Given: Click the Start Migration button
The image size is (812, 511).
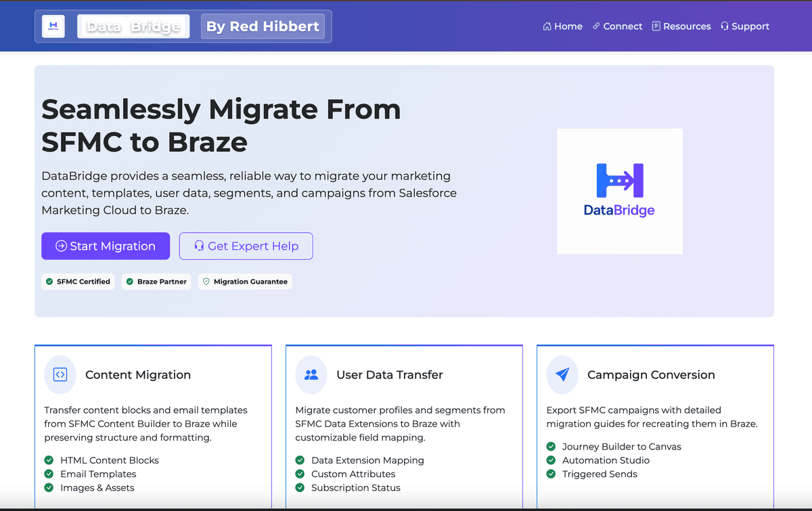Looking at the screenshot, I should [x=106, y=246].
